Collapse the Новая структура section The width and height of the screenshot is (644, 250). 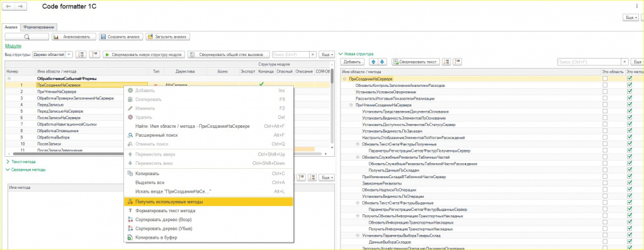pos(341,54)
